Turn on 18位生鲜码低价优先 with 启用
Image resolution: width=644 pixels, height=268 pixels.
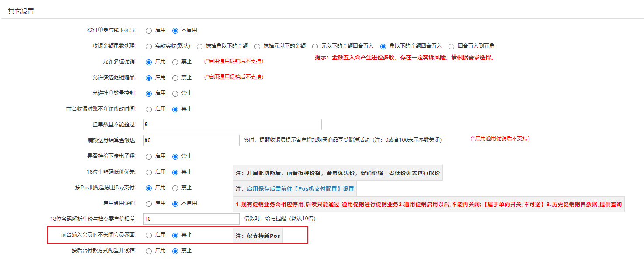click(x=149, y=172)
